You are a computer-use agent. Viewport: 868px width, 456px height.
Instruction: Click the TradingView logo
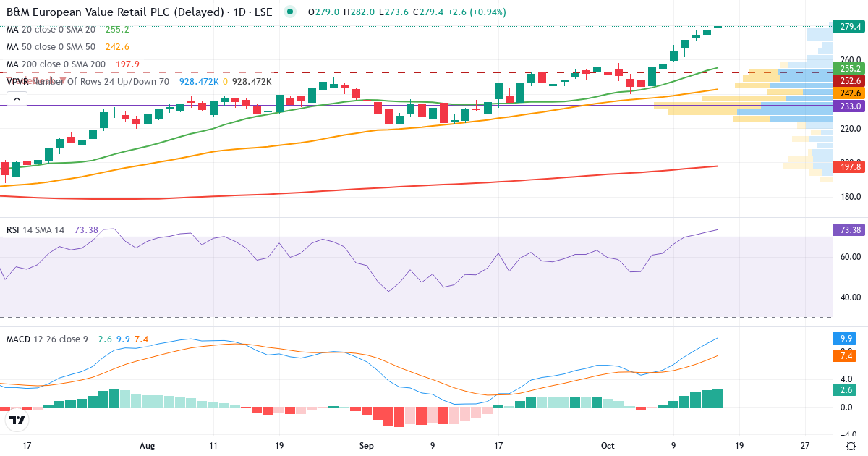(17, 420)
